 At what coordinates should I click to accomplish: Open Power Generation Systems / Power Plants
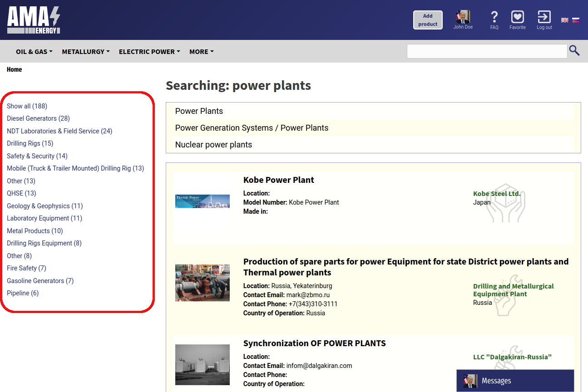point(252,128)
